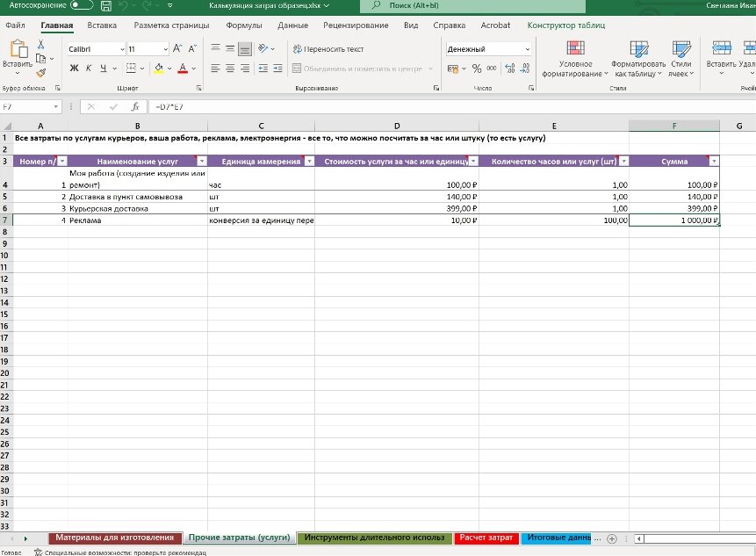Toggle the AutoSave switch
Image resolution: width=756 pixels, height=556 pixels.
coord(82,5)
